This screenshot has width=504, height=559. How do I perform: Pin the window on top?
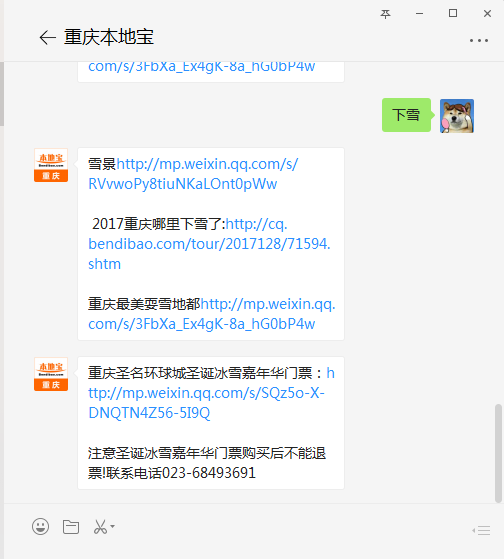(385, 14)
